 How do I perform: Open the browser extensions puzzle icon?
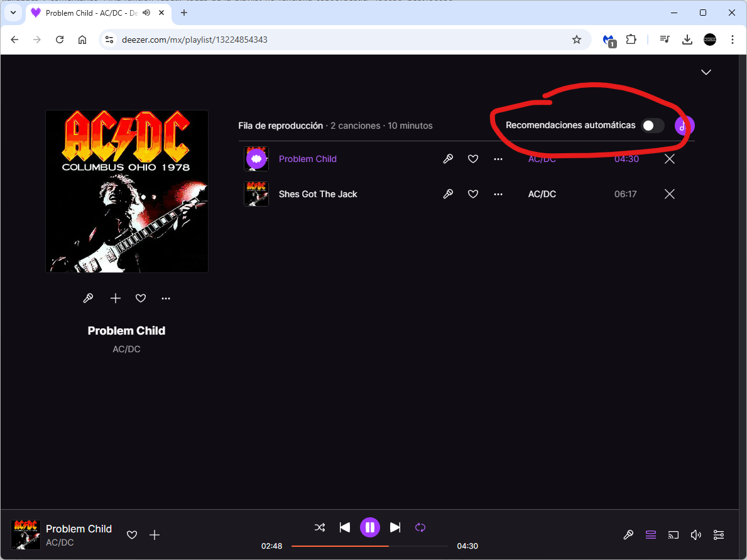click(631, 40)
